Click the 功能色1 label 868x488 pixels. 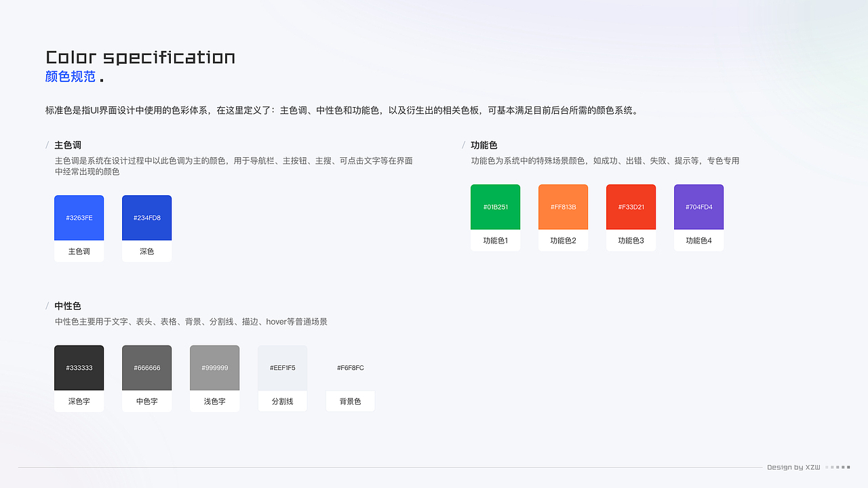[495, 241]
